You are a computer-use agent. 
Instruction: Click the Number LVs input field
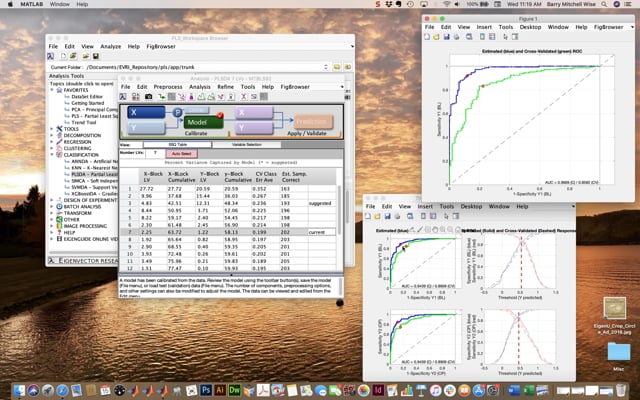(x=155, y=153)
